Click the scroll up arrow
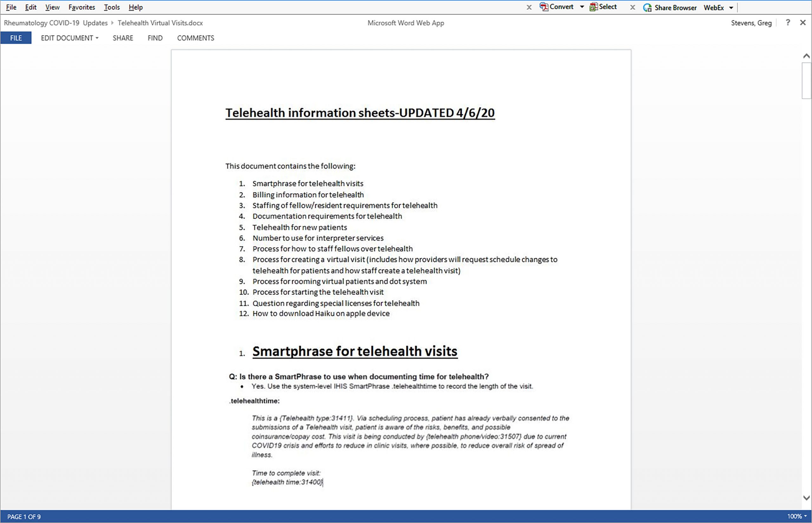Image resolution: width=812 pixels, height=523 pixels. (x=807, y=56)
